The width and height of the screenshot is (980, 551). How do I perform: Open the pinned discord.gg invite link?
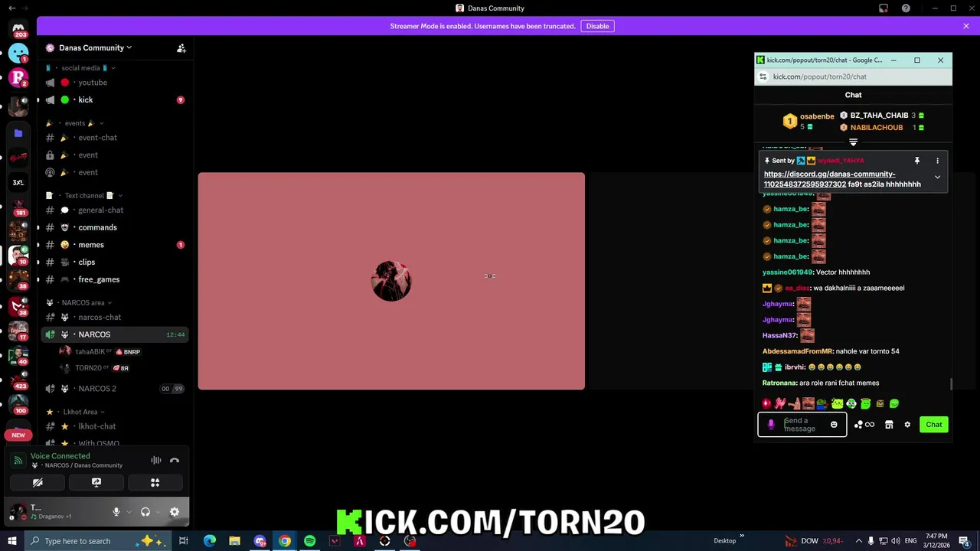[x=829, y=179]
